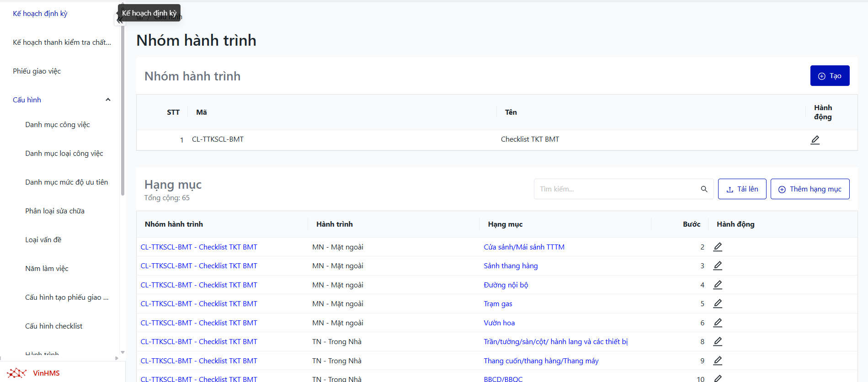Focus the Tìm kiếm search field
The image size is (868, 382).
click(x=617, y=189)
